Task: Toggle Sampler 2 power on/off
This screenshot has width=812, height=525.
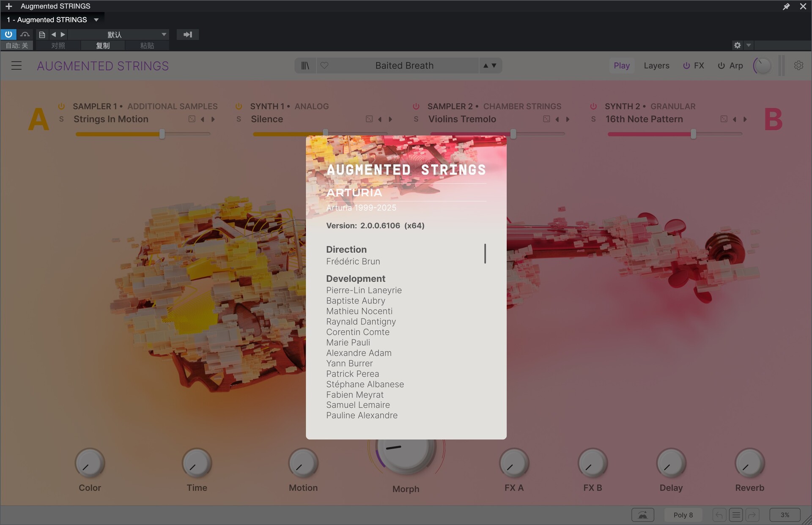Action: pyautogui.click(x=416, y=107)
